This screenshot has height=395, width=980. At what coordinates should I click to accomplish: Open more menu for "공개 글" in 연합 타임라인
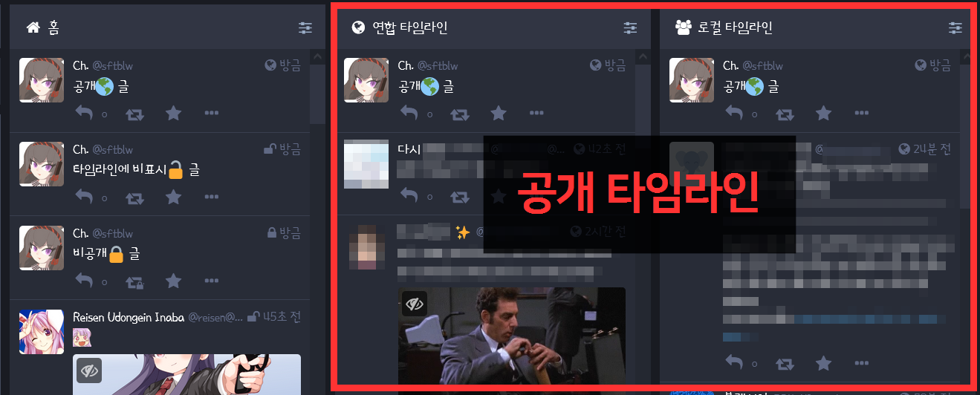click(536, 114)
